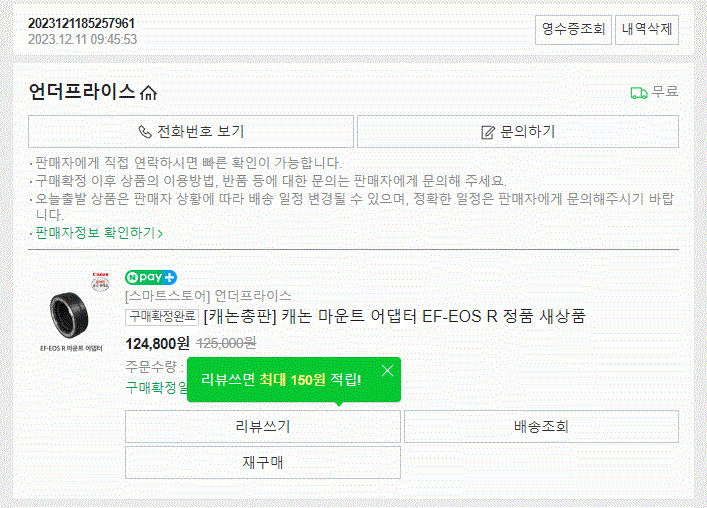Click the 언더프라이스 store name heading
The image size is (707, 508).
coord(82,92)
